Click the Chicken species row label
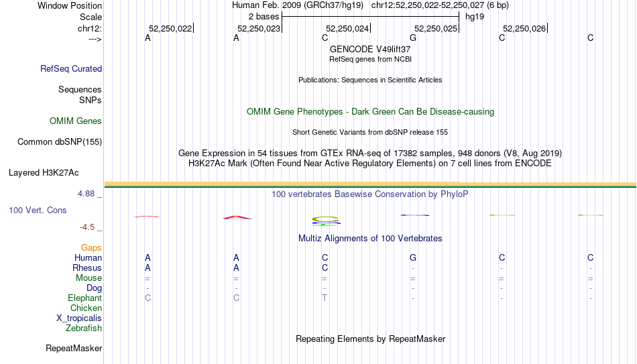This screenshot has height=364, width=637. pyautogui.click(x=86, y=308)
